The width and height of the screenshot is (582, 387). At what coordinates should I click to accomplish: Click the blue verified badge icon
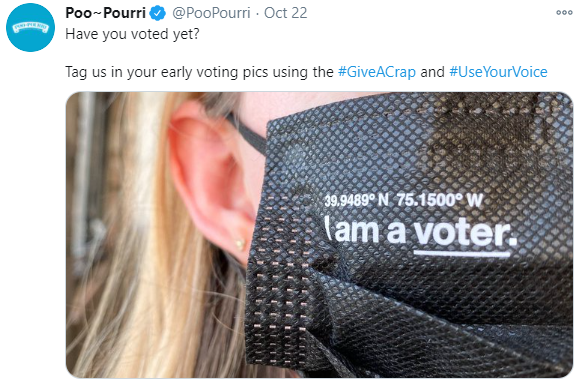[158, 13]
